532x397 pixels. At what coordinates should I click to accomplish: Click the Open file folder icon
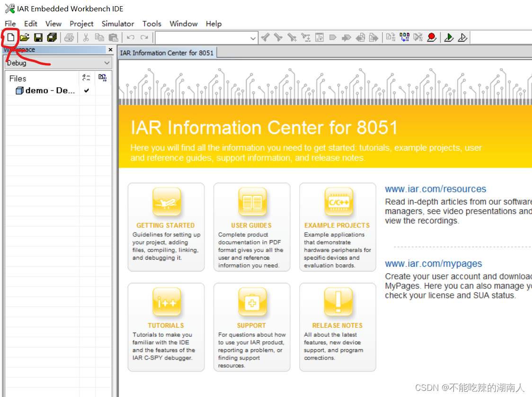pyautogui.click(x=24, y=37)
